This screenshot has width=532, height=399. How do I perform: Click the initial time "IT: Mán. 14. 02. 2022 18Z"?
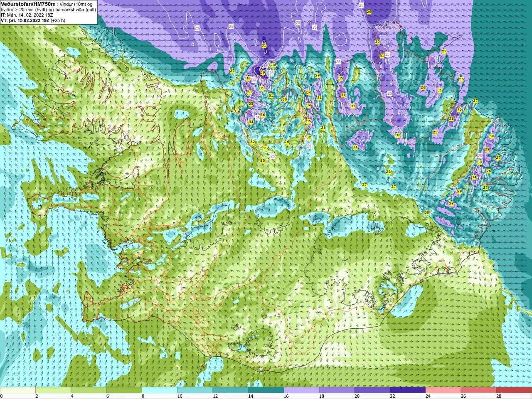click(x=27, y=15)
